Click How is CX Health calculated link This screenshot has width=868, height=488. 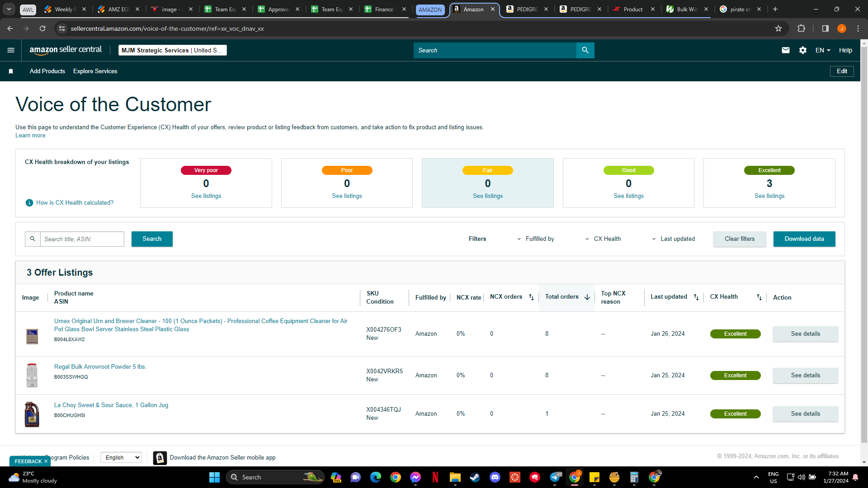click(x=75, y=203)
